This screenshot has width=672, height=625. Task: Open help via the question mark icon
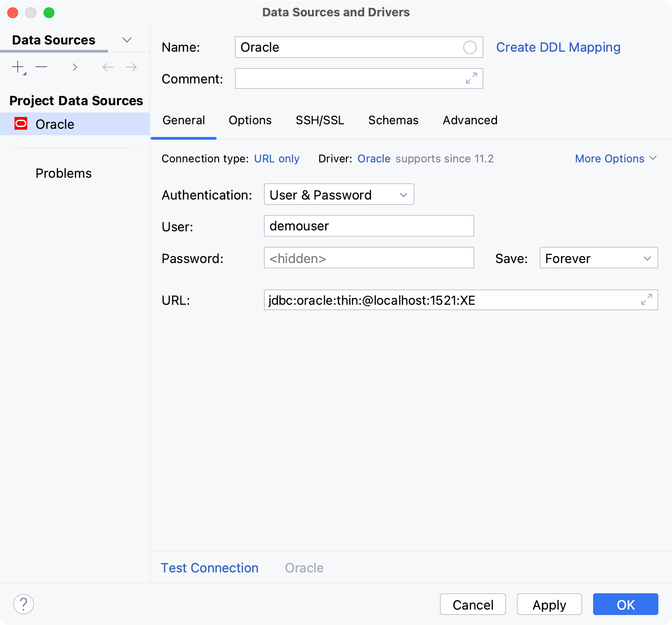coord(24,604)
